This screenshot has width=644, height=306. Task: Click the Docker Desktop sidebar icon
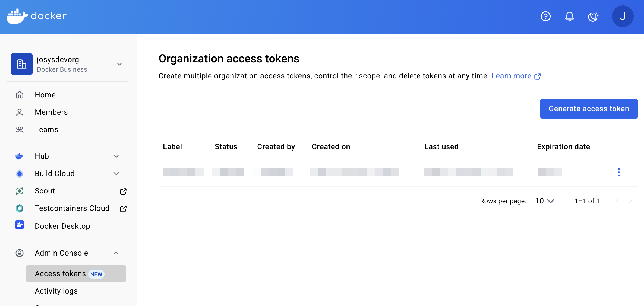(20, 225)
